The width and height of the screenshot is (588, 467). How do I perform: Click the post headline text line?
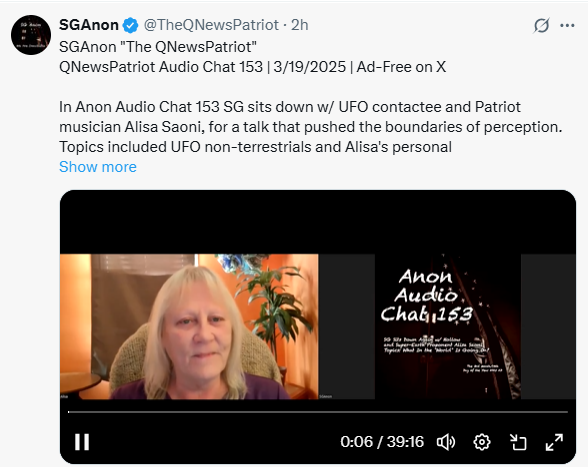[252, 67]
